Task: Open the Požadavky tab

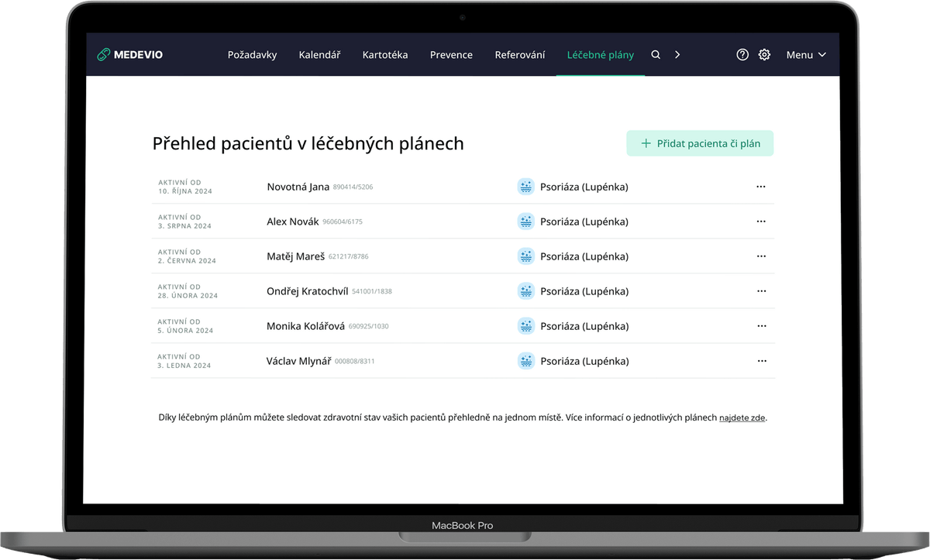Action: coord(252,55)
